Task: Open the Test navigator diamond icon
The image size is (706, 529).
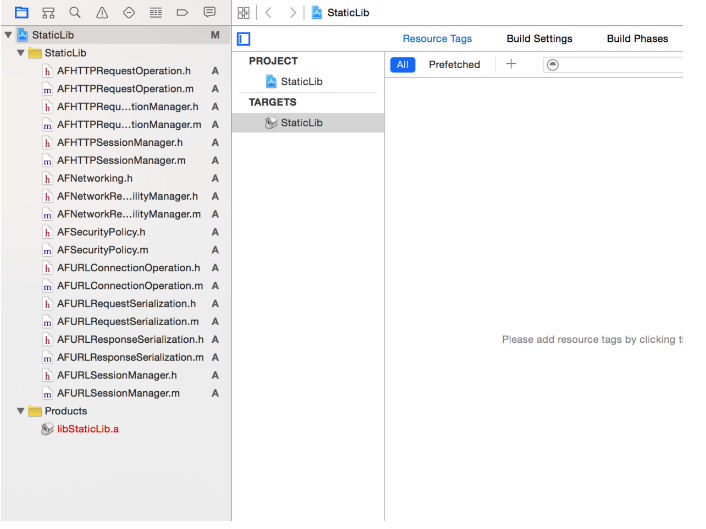Action: tap(129, 13)
